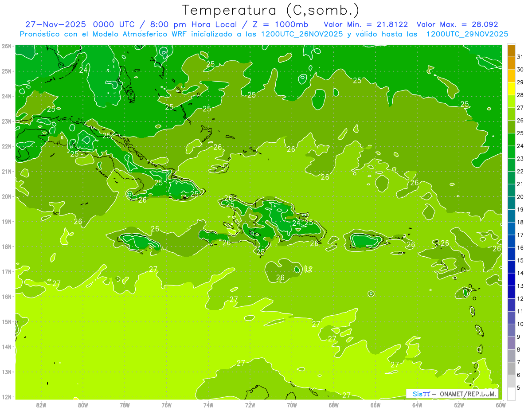Click the latitude axis label '12N'

[6, 397]
